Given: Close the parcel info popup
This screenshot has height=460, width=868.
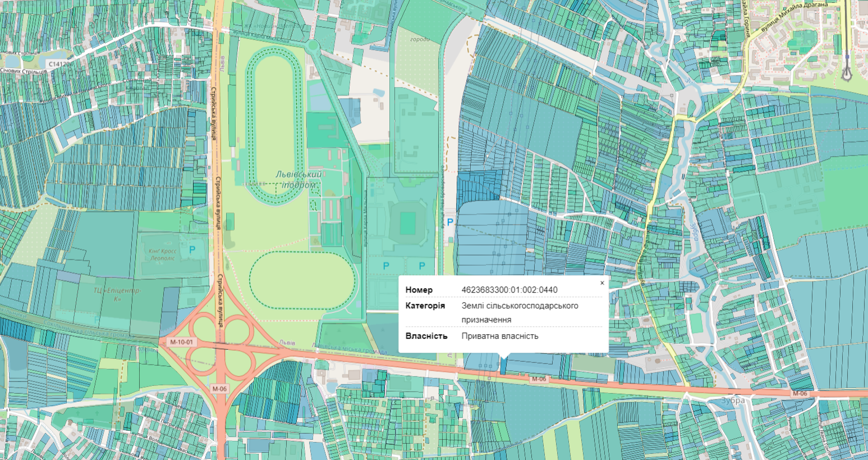Looking at the screenshot, I should pyautogui.click(x=602, y=283).
